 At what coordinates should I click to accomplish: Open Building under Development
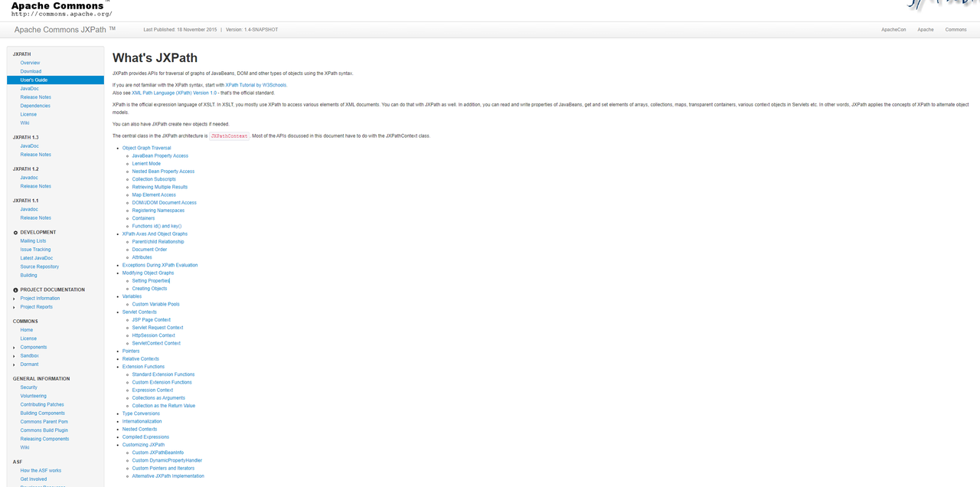coord(28,275)
